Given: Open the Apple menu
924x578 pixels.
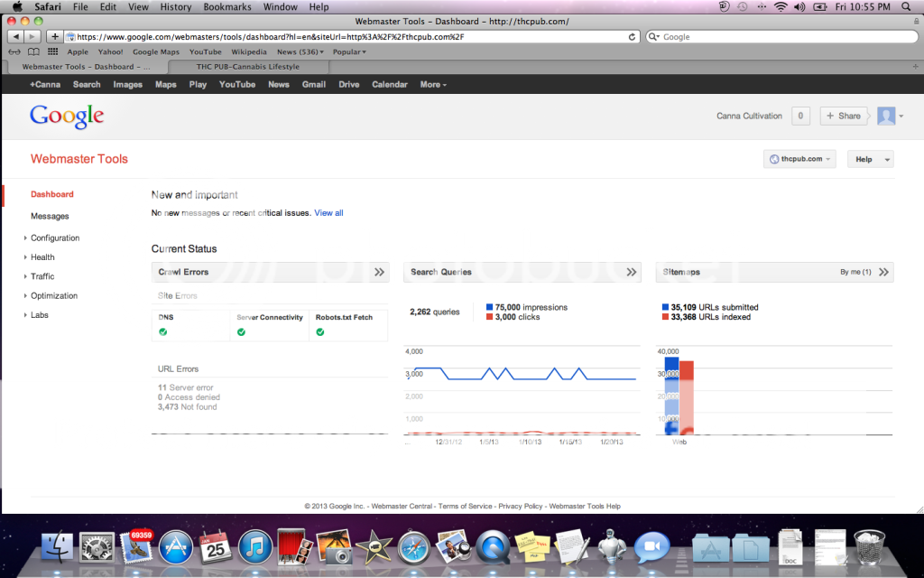Looking at the screenshot, I should coord(17,7).
